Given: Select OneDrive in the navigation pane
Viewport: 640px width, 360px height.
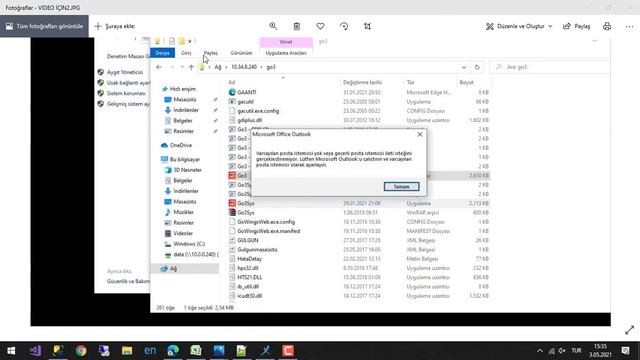Looking at the screenshot, I should click(181, 145).
